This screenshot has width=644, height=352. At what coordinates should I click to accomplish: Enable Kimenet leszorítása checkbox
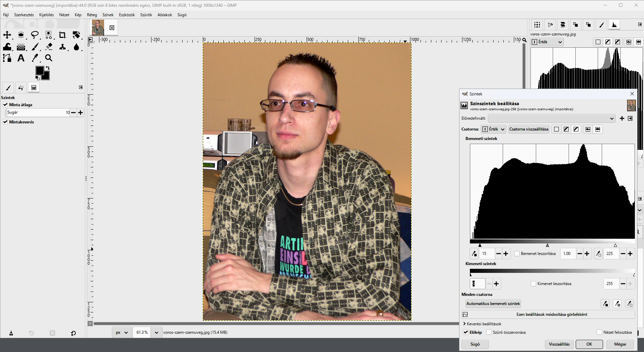click(x=533, y=284)
